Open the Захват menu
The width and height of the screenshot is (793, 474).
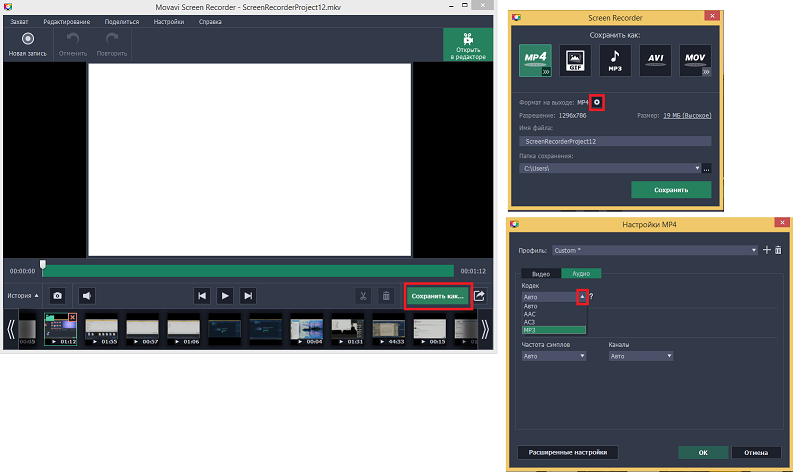19,22
